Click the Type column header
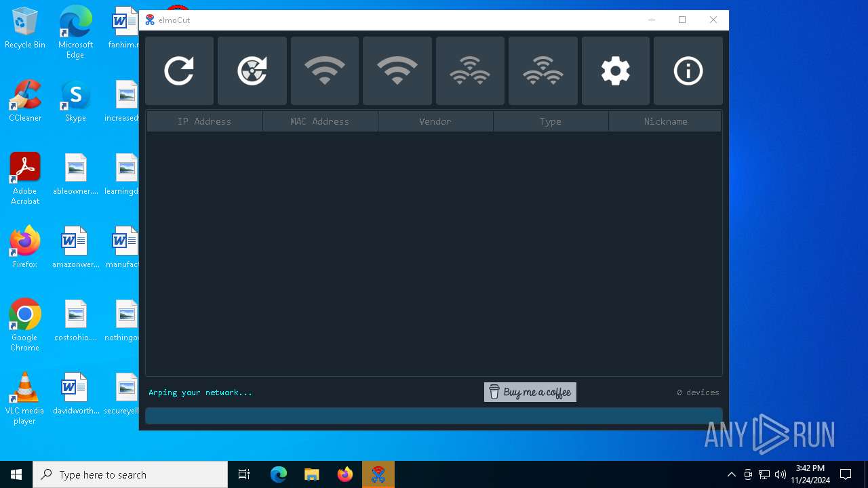The image size is (868, 488). tap(551, 121)
